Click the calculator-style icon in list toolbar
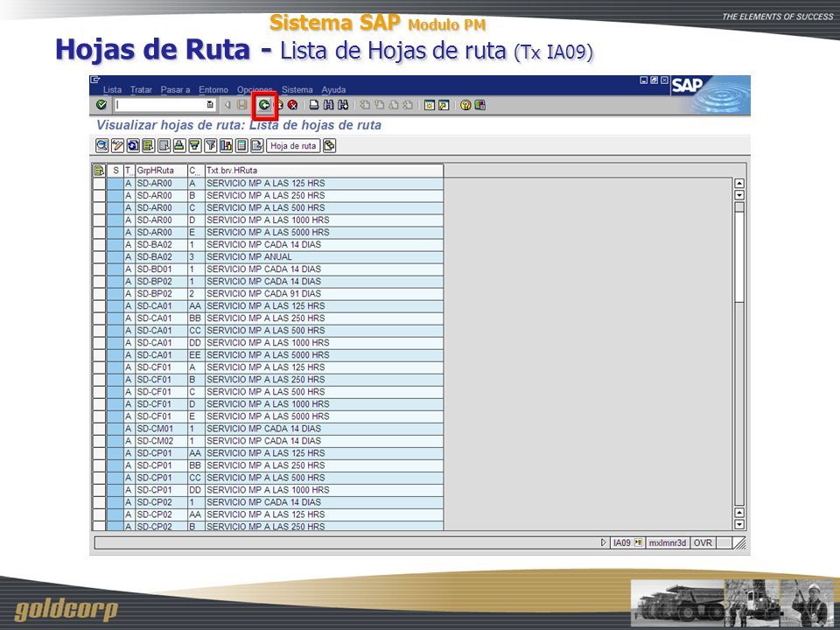This screenshot has height=630, width=840. click(241, 145)
